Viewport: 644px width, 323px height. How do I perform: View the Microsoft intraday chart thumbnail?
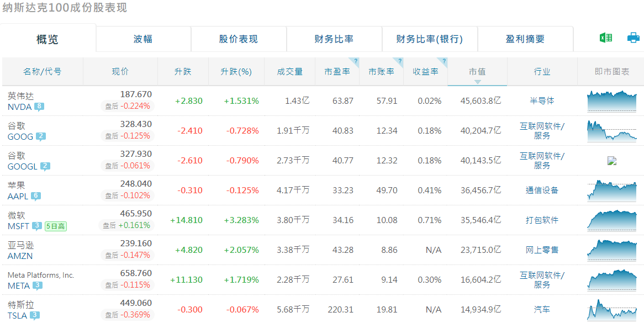coord(611,220)
